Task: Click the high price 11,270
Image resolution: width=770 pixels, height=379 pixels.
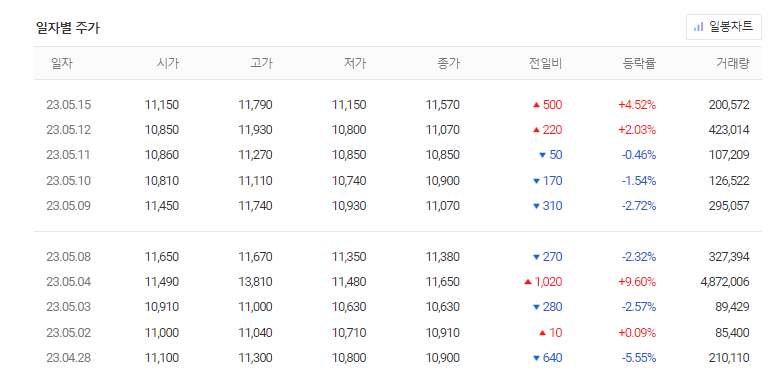Action: pyautogui.click(x=255, y=155)
